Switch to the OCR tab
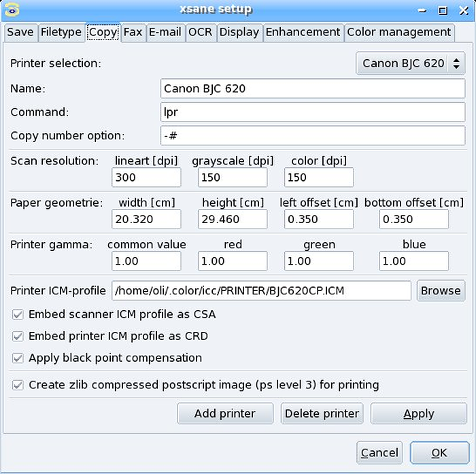 pyautogui.click(x=201, y=32)
